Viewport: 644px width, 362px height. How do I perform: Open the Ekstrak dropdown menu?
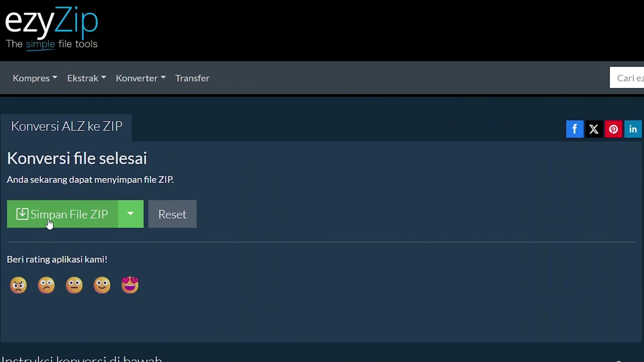tap(87, 78)
